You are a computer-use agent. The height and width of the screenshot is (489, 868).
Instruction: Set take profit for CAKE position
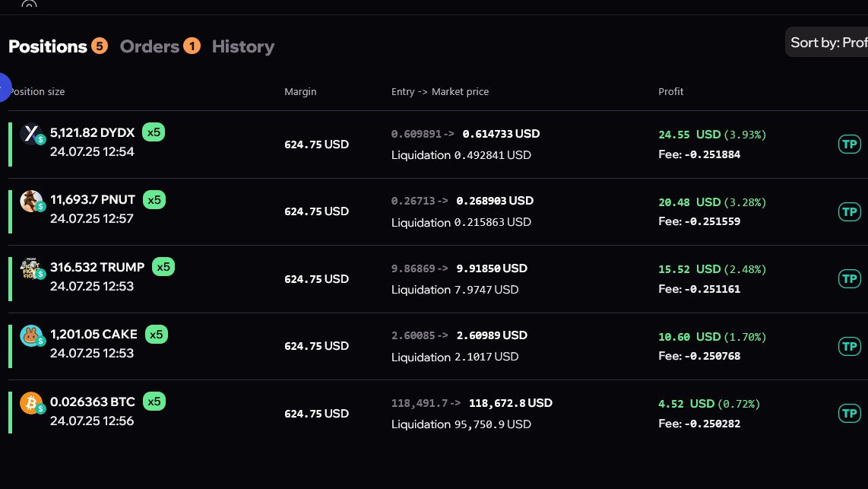pyautogui.click(x=849, y=346)
